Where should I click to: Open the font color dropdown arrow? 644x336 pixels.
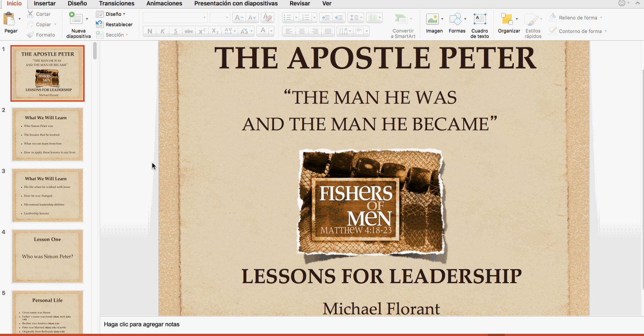(271, 31)
